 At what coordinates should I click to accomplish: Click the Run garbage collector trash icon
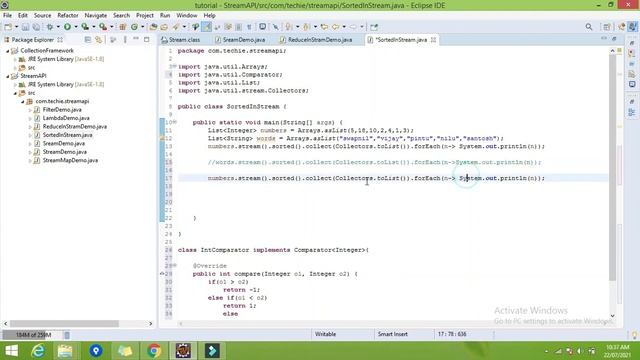pos(67,335)
